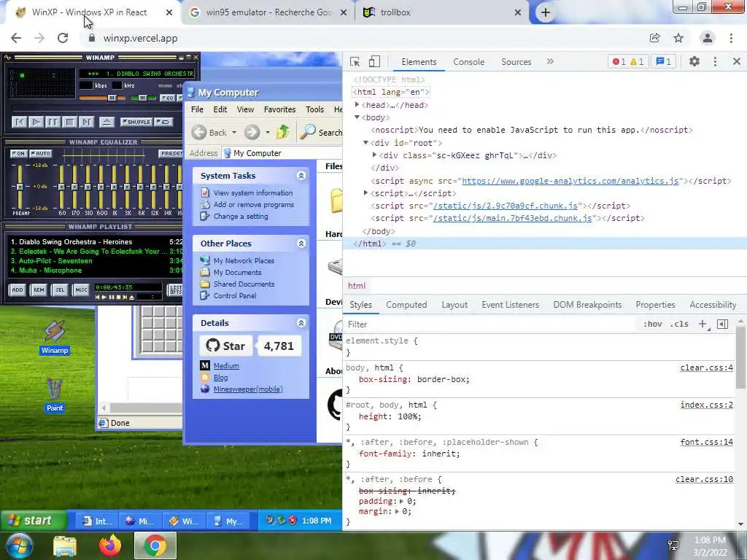
Task: Select Eclectek track in Winamp playlist
Action: tap(96, 252)
